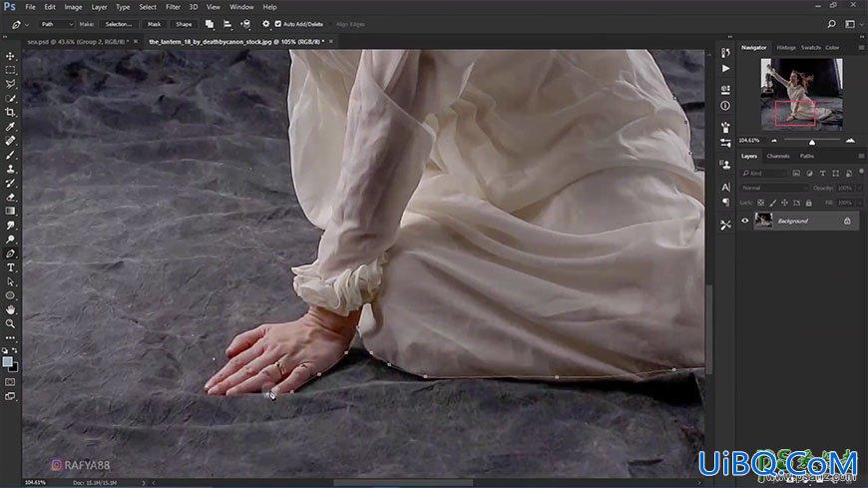Select the Gradient tool

click(10, 211)
